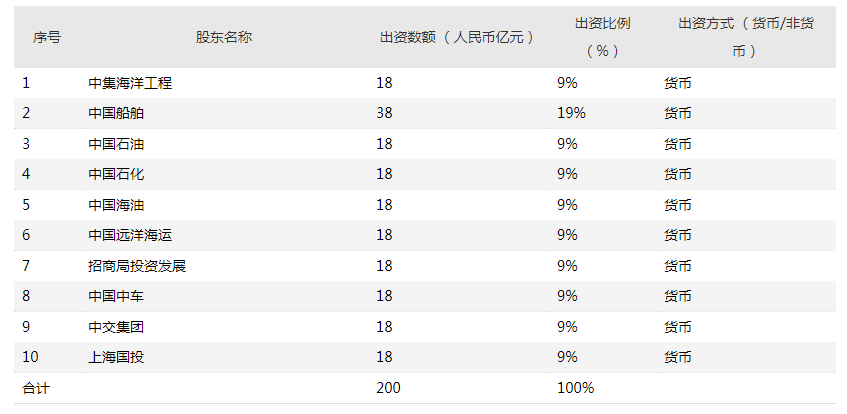Image resolution: width=847 pixels, height=414 pixels.
Task: Select the 中国石化 shareholder cell
Action: 116,174
